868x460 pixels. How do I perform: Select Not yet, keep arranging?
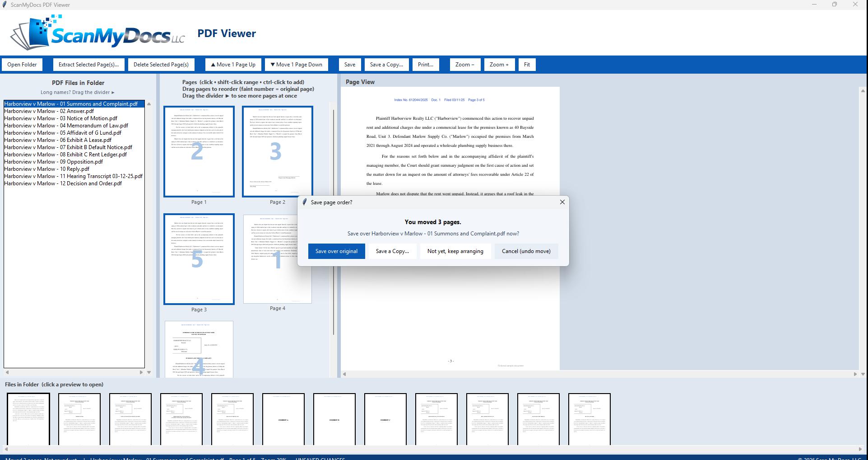coord(455,251)
